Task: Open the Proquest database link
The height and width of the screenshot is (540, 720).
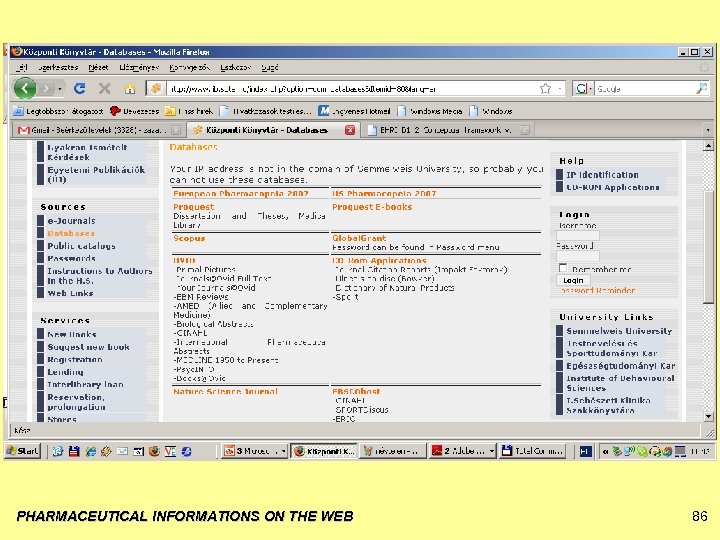Action: 193,207
